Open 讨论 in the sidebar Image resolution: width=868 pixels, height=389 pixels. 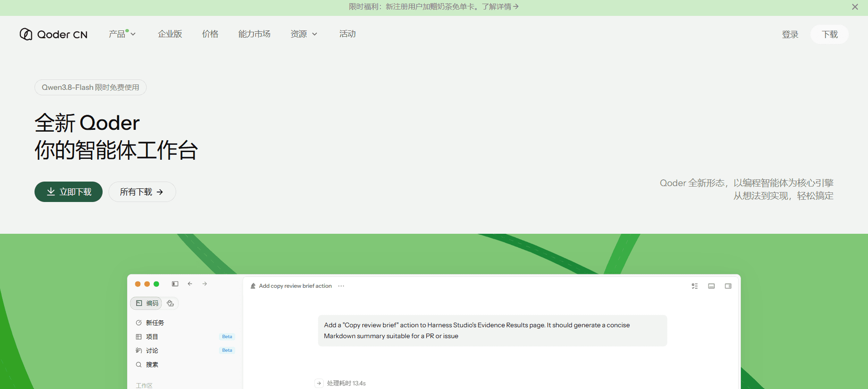(x=147, y=350)
